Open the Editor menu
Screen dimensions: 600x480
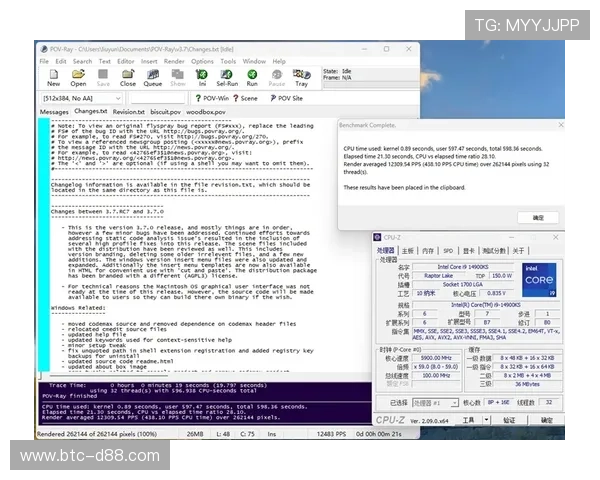126,61
